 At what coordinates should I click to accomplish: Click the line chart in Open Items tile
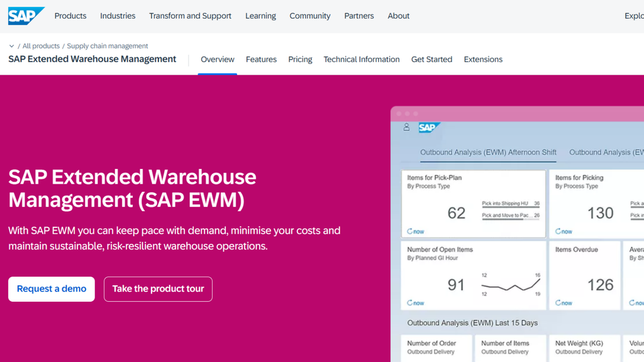click(511, 285)
